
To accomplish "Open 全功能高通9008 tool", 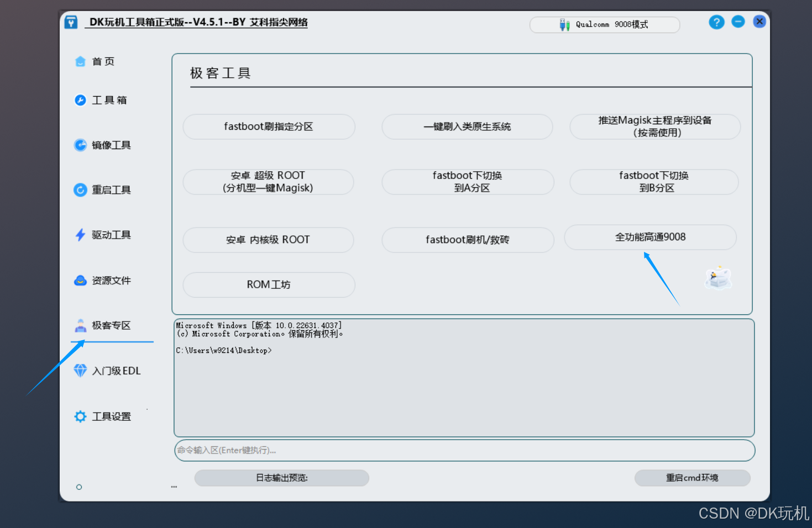I will [650, 237].
